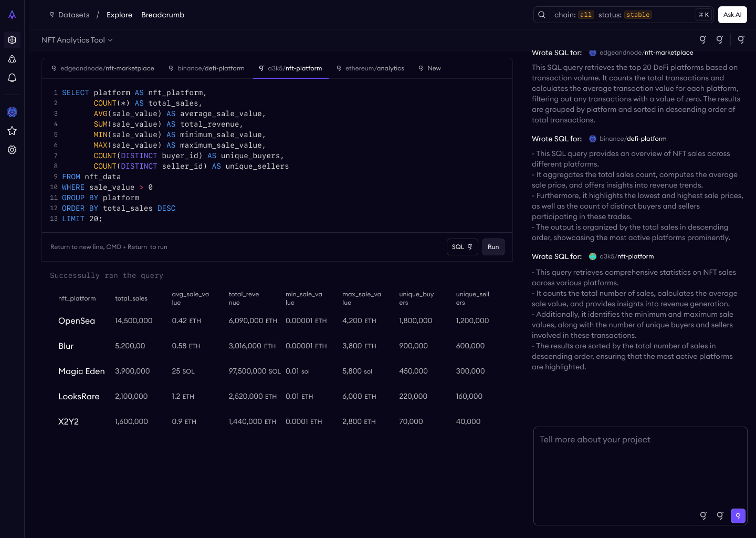Open a New query tab

tap(429, 68)
